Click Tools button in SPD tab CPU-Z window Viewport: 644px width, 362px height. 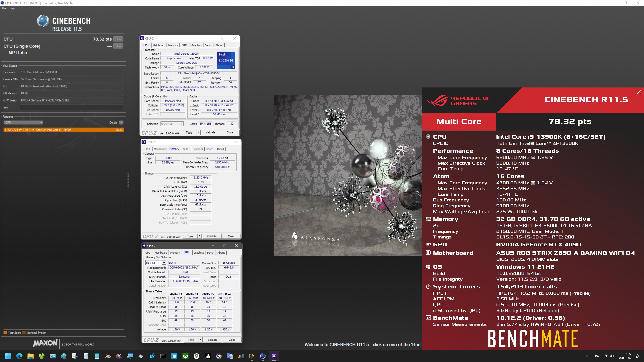[191, 340]
